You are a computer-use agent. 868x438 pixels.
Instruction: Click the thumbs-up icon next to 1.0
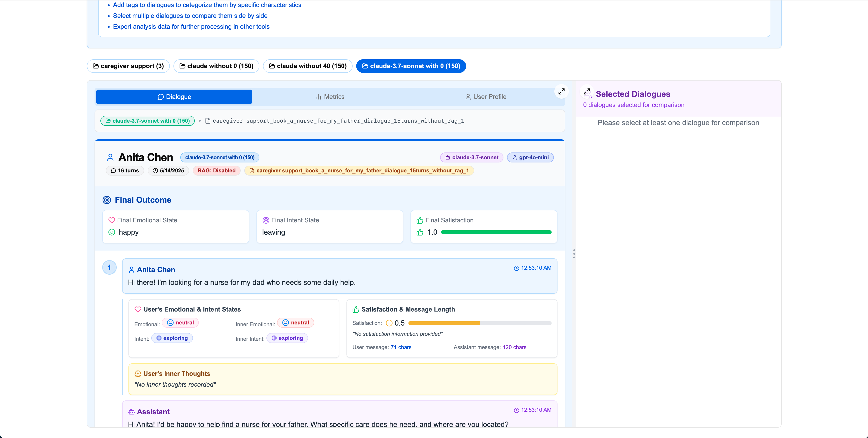420,232
